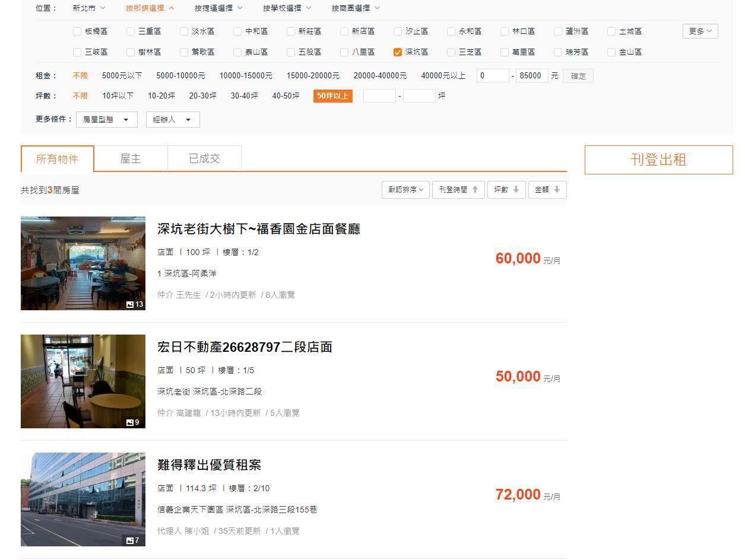Open the glass building thumbnail for 72,000 listing
Screen dimensions: 745x560
click(83, 499)
